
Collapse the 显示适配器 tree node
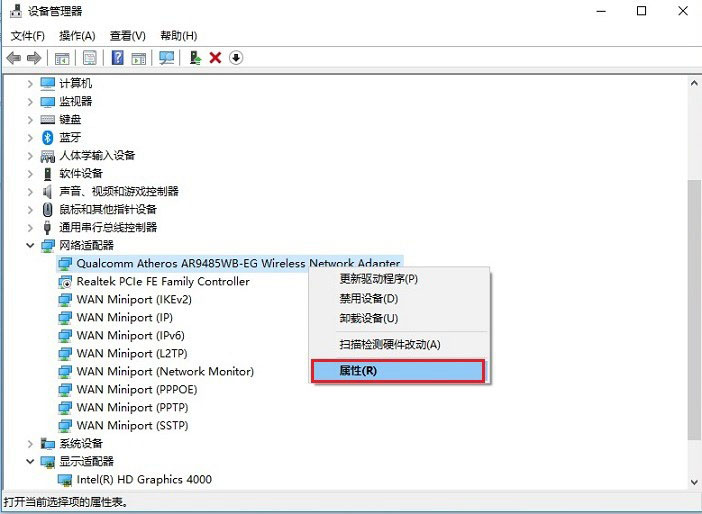point(30,461)
